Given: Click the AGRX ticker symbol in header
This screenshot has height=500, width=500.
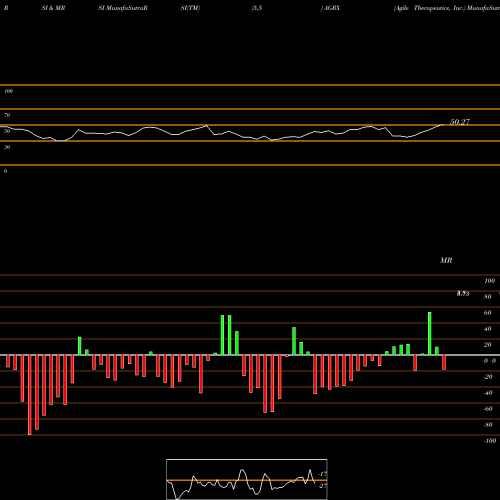Looking at the screenshot, I should pyautogui.click(x=331, y=8).
